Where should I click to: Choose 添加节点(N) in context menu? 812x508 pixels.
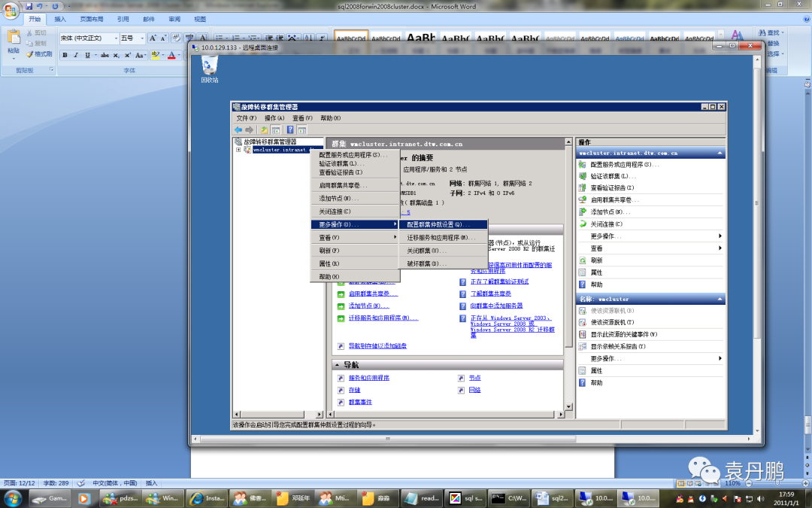(355, 198)
